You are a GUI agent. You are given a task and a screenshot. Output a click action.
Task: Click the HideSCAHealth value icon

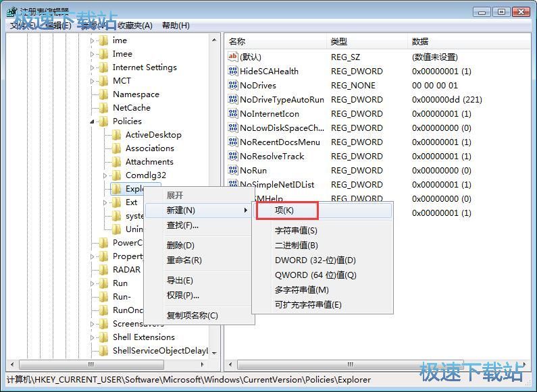click(x=233, y=71)
